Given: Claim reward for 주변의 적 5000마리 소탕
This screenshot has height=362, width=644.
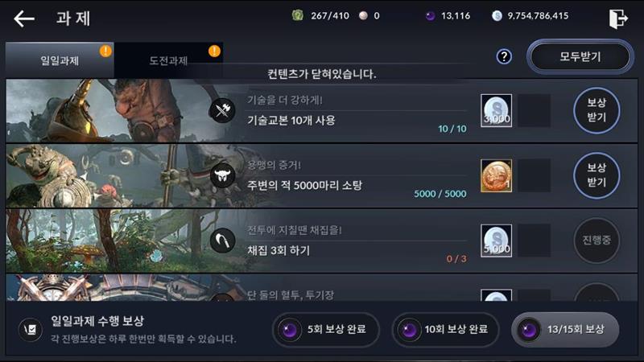Looking at the screenshot, I should coord(597,175).
